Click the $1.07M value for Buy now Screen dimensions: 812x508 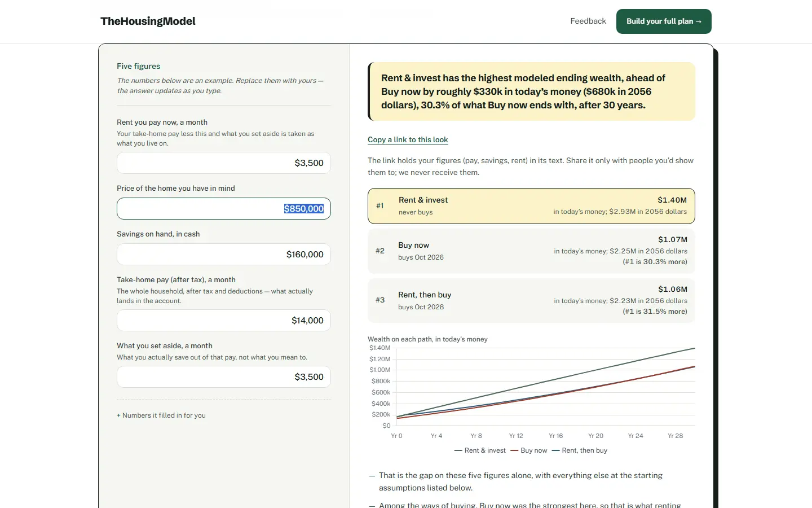tap(673, 239)
